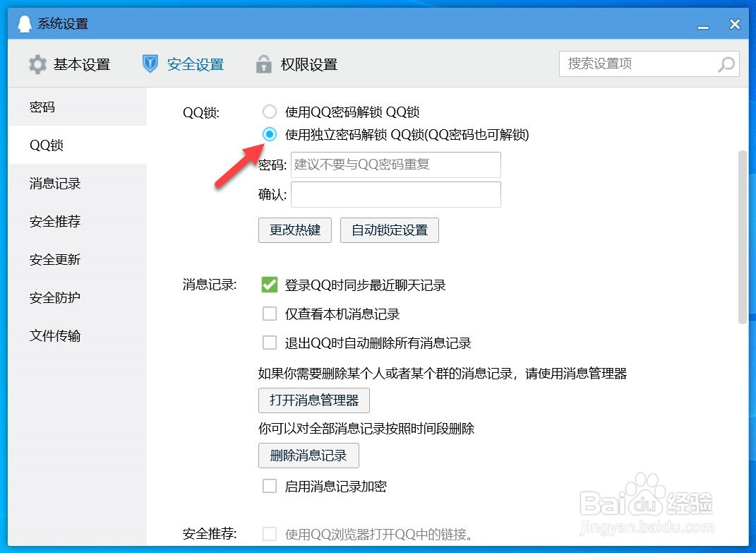Click the 更改热键 button
Screen dimensions: 756x553
point(294,230)
